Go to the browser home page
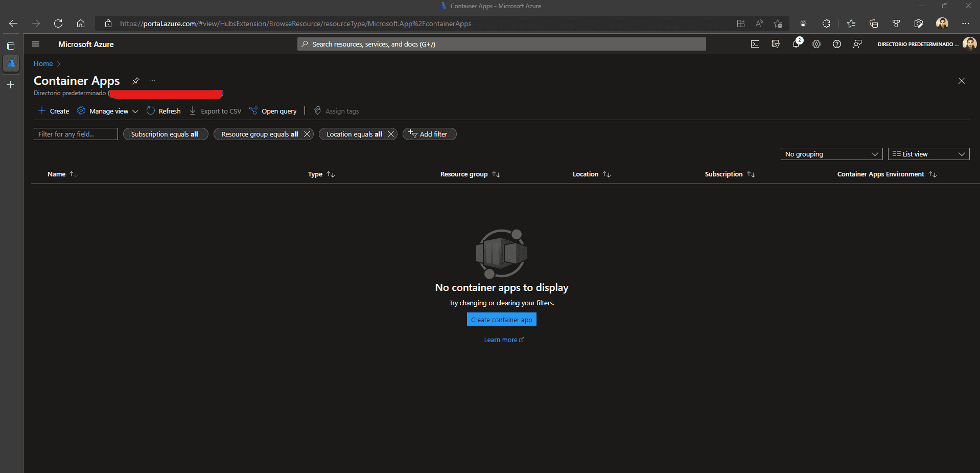 (81, 24)
